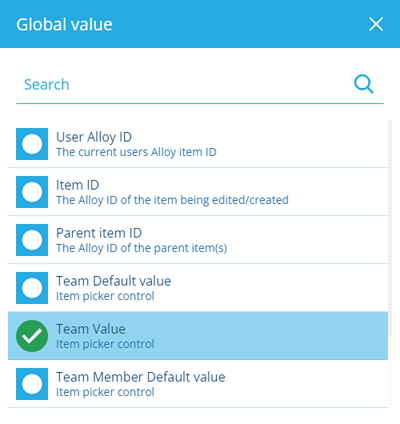Click the Global value header title
This screenshot has height=424, width=400.
coord(64,24)
